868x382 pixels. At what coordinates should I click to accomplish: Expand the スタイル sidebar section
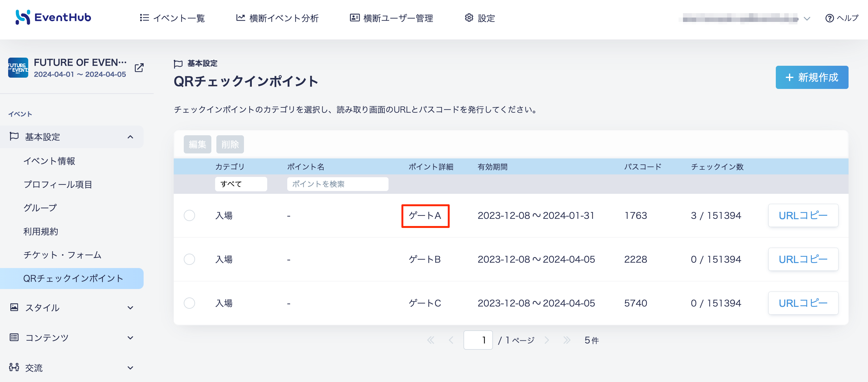coord(130,307)
